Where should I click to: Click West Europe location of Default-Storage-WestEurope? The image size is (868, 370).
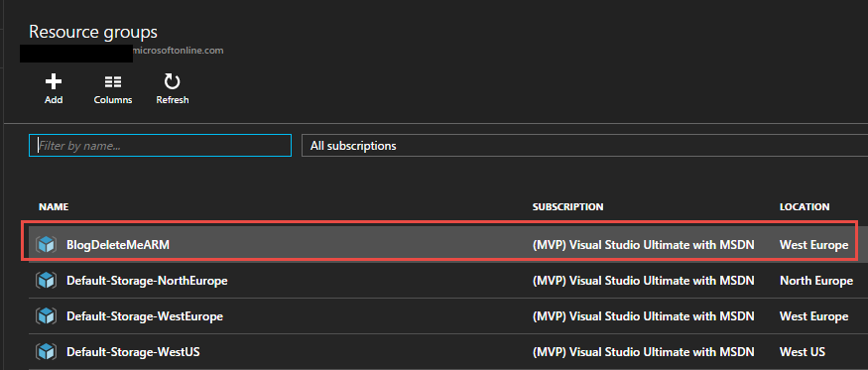(x=813, y=316)
